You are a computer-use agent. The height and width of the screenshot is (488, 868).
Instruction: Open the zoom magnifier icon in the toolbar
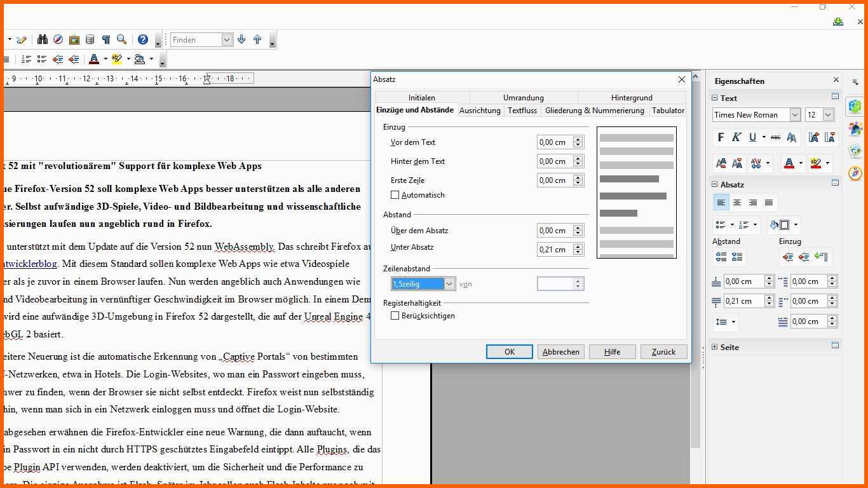point(122,39)
